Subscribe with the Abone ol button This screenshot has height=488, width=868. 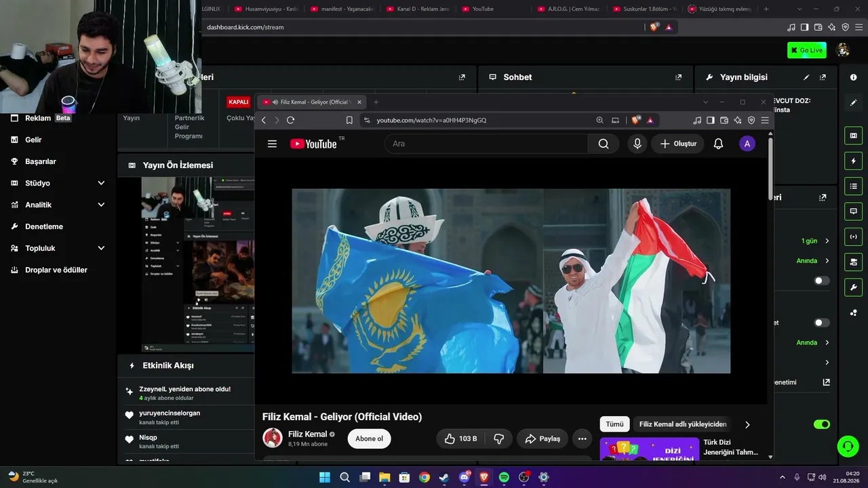point(370,439)
